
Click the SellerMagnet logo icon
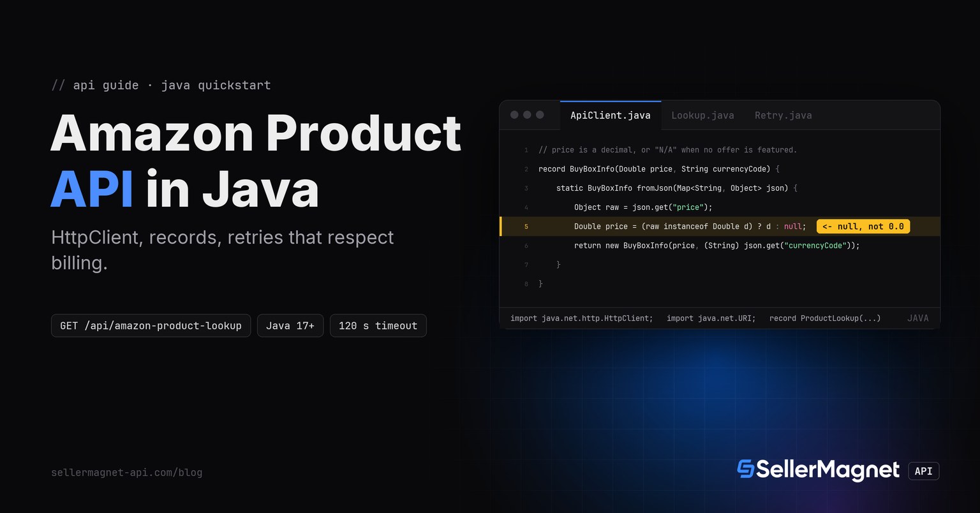(745, 469)
